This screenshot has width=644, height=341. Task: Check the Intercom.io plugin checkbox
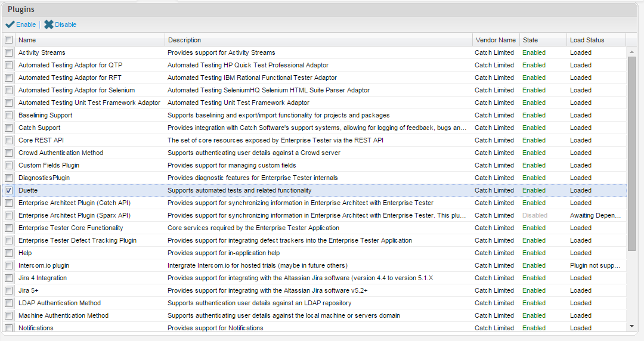pos(8,266)
